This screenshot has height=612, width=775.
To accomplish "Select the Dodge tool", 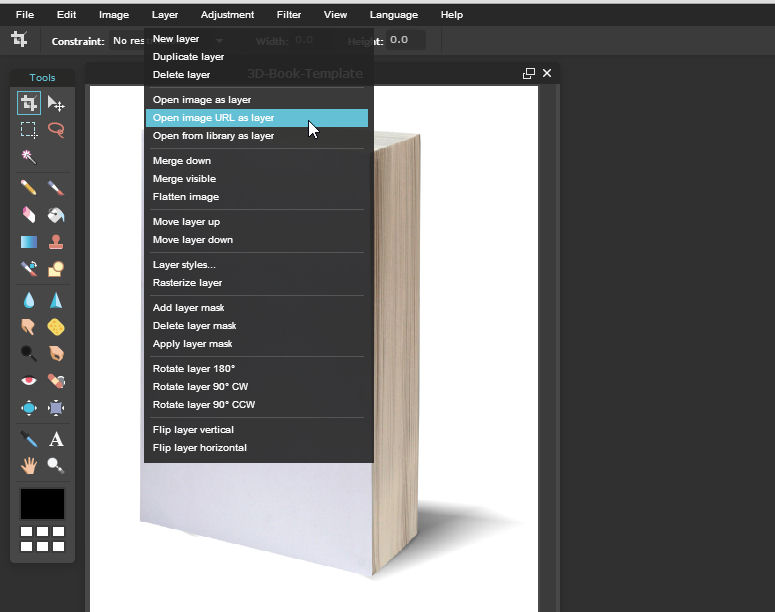I will click(29, 353).
